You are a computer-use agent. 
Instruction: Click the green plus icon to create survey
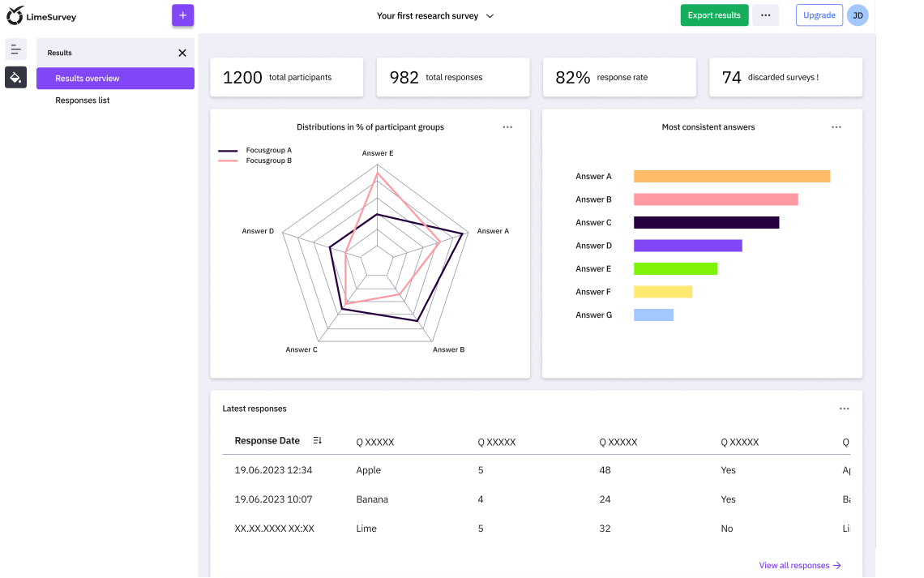[x=182, y=15]
